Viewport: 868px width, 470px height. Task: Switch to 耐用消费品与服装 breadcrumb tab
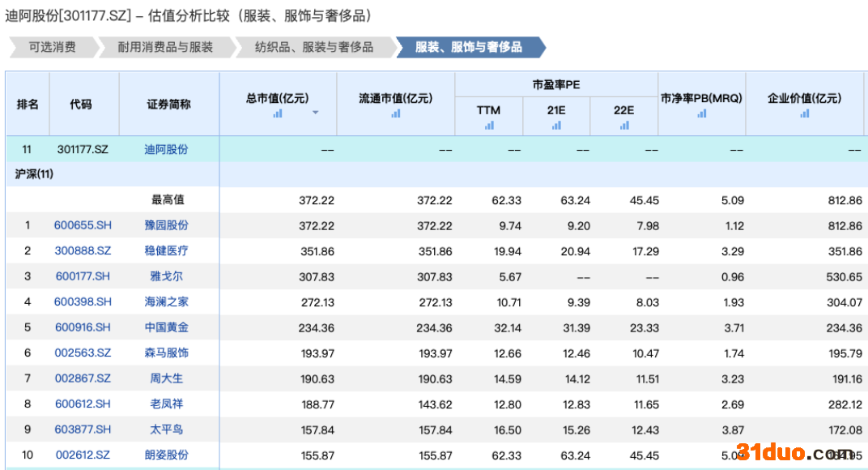(165, 47)
